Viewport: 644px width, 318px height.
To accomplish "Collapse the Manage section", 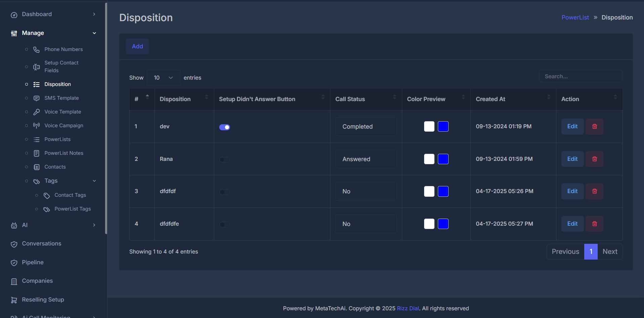I will coord(94,33).
